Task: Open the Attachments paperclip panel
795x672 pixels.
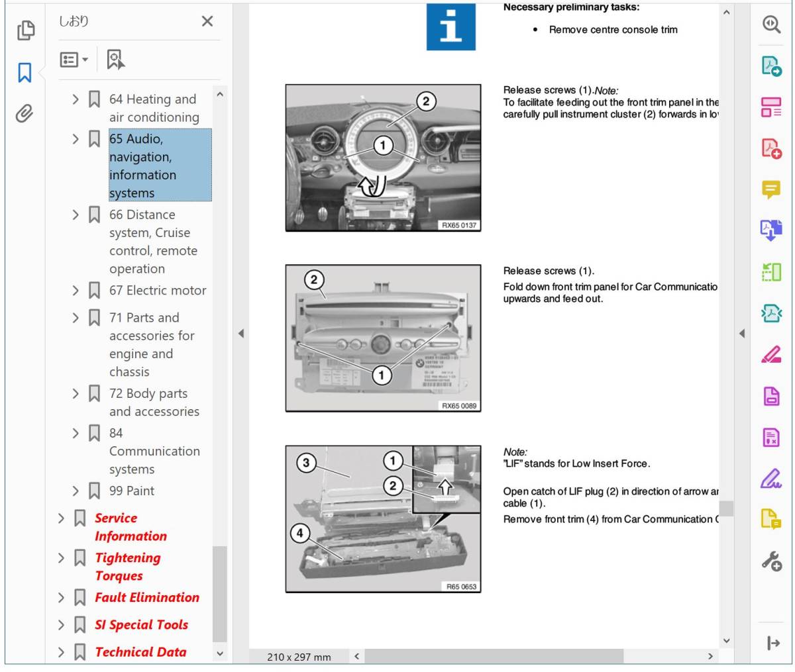Action: tap(25, 114)
